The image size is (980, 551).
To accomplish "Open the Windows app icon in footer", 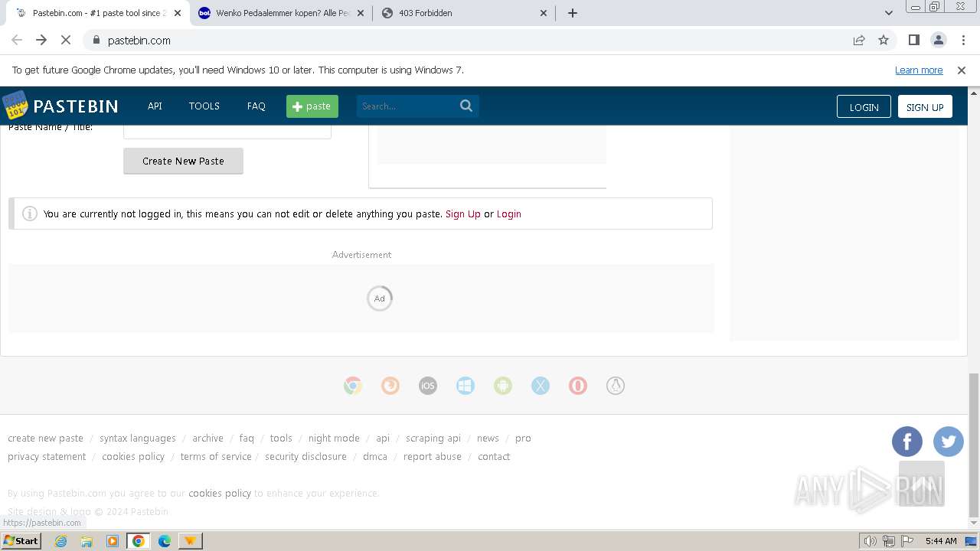I will (465, 386).
